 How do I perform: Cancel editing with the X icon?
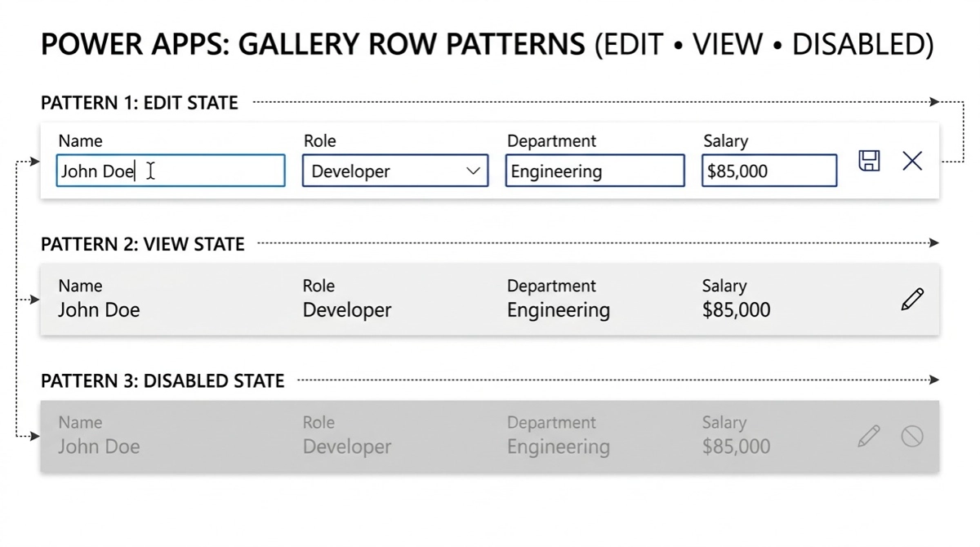[912, 161]
